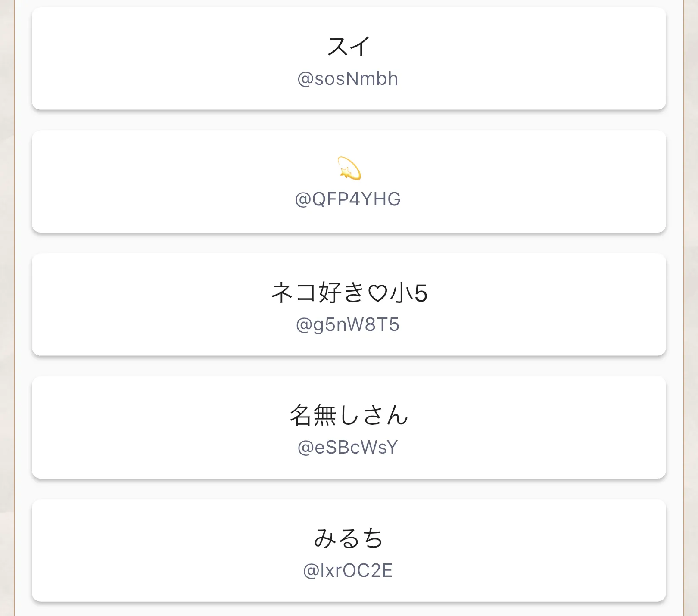Click the @QFP4YHG handle
Viewport: 698px width, 616px height.
[348, 199]
